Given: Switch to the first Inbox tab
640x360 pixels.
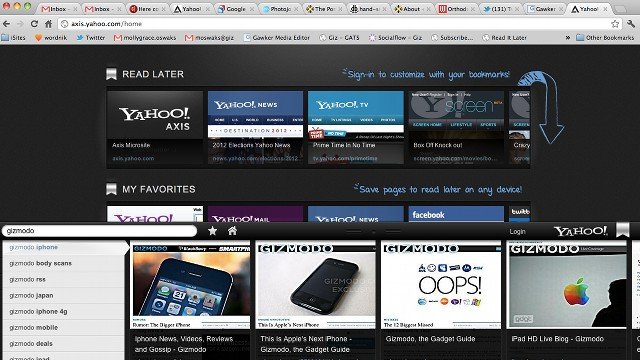Looking at the screenshot, I should pyautogui.click(x=59, y=9).
